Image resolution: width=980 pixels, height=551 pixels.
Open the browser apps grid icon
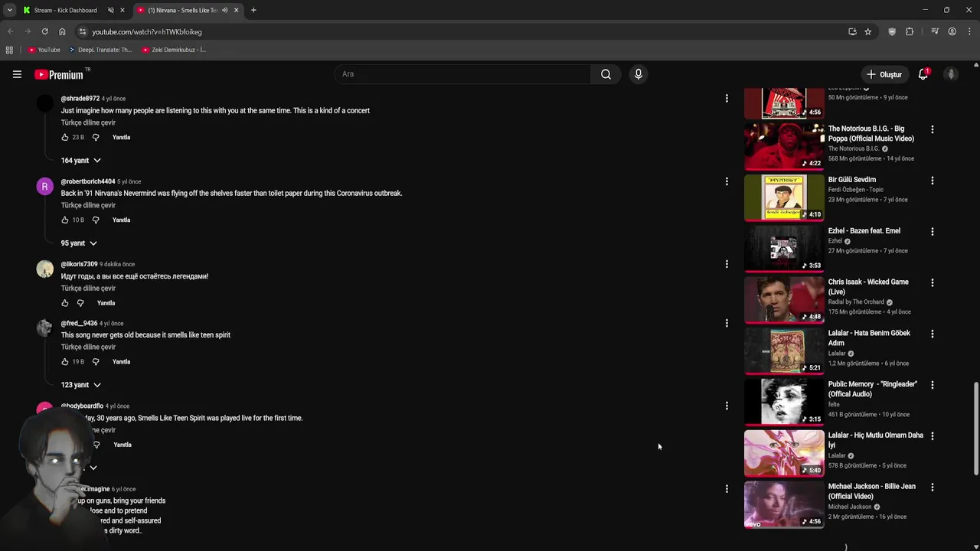click(9, 50)
